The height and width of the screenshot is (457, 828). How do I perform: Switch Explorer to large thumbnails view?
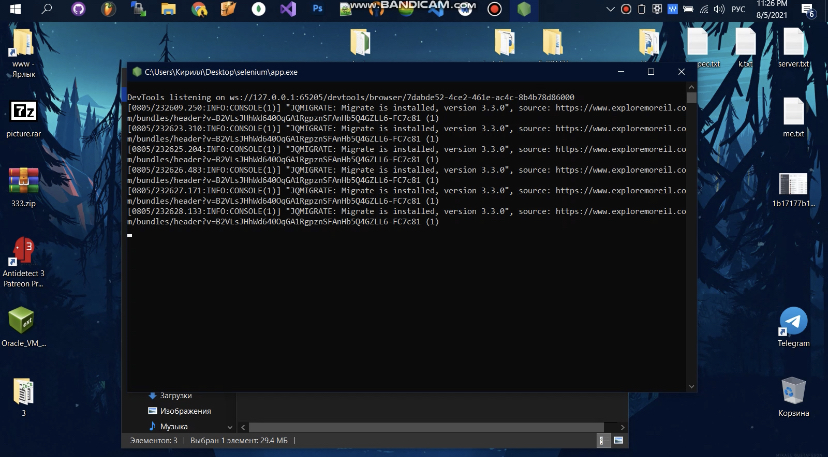click(x=619, y=439)
